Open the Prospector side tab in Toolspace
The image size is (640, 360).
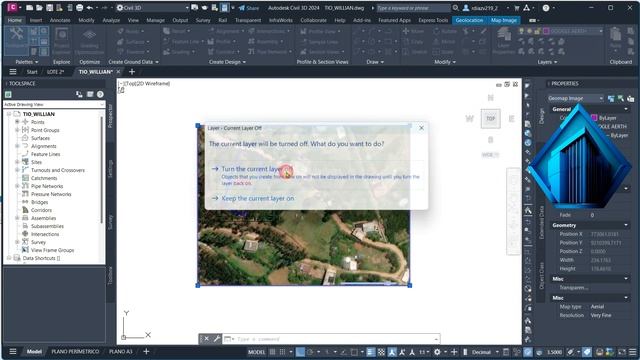(x=110, y=116)
